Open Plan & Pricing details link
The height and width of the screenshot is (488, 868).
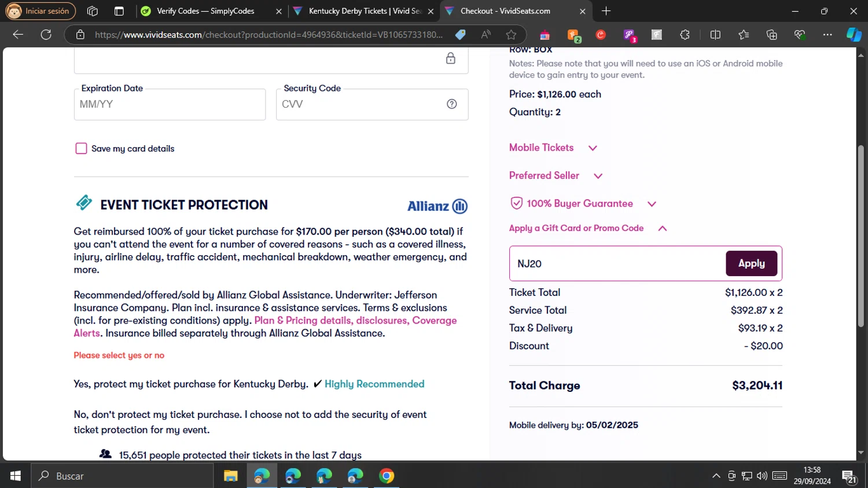[303, 321]
